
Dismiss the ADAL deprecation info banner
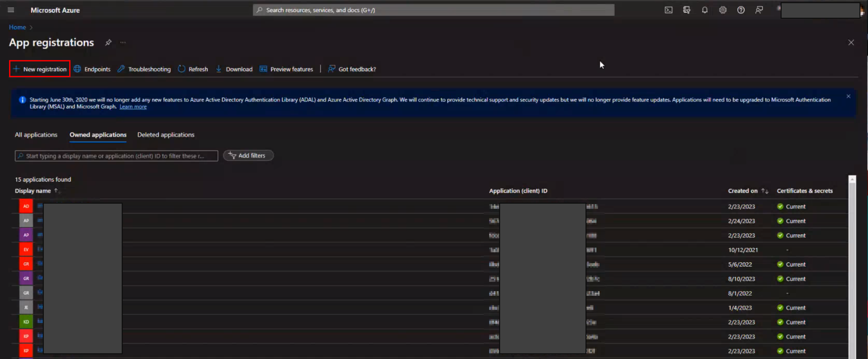pos(848,96)
